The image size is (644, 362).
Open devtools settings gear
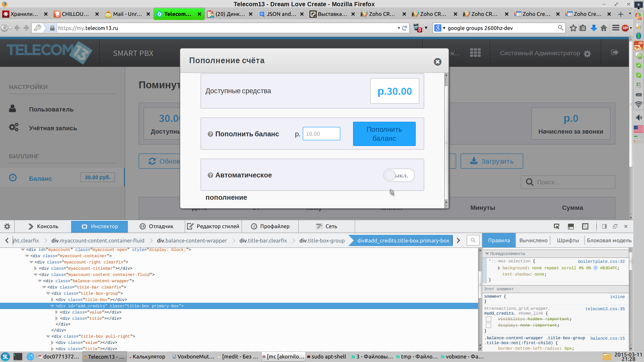(x=7, y=226)
